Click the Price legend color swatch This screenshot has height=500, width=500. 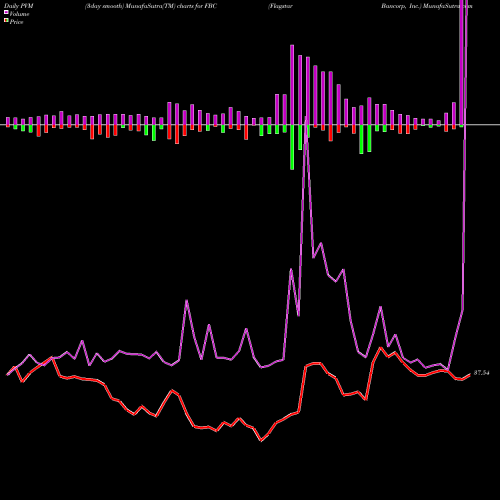tap(6, 21)
